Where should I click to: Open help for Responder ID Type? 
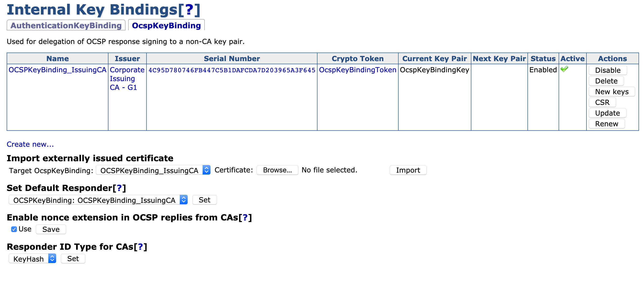pyautogui.click(x=141, y=247)
